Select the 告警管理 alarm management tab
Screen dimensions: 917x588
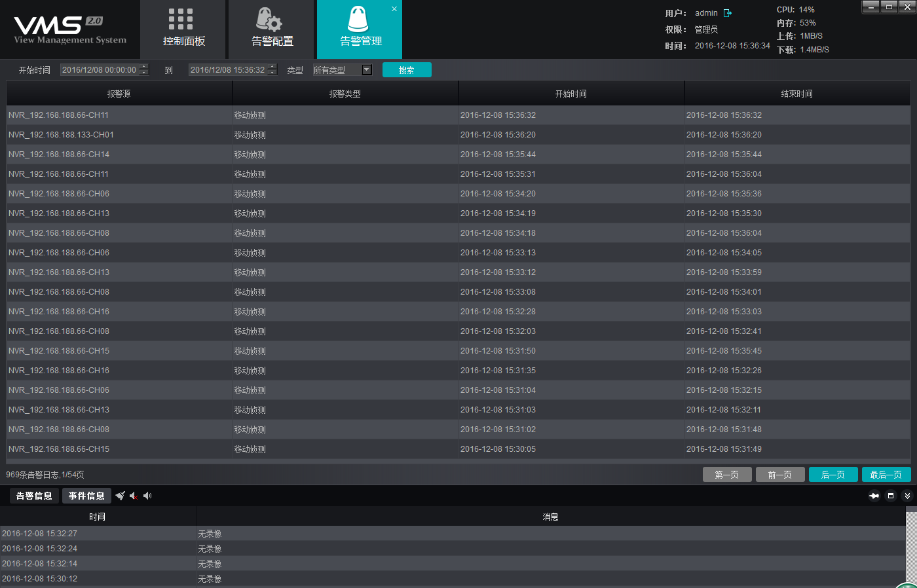pos(360,29)
